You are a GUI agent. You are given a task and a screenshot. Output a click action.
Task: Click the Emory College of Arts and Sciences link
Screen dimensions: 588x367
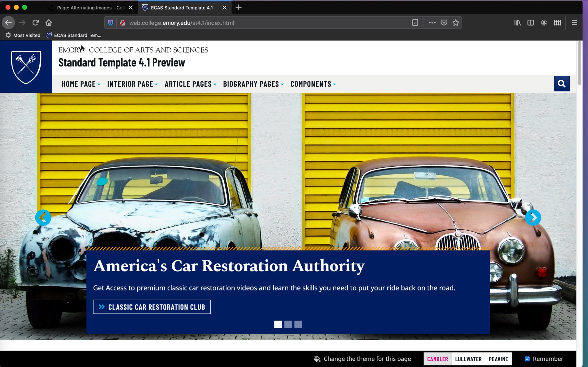click(x=133, y=50)
